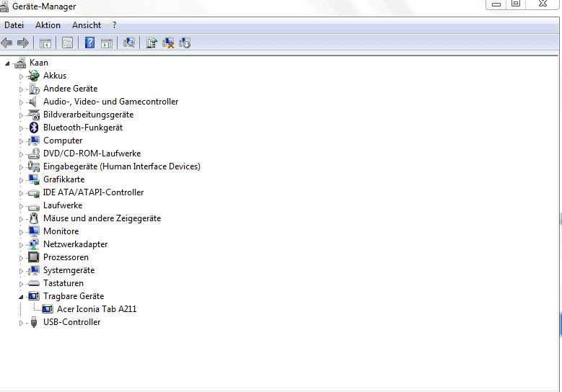Click the USB-Controller plug icon
Screen dimensions: 562x392
point(34,322)
